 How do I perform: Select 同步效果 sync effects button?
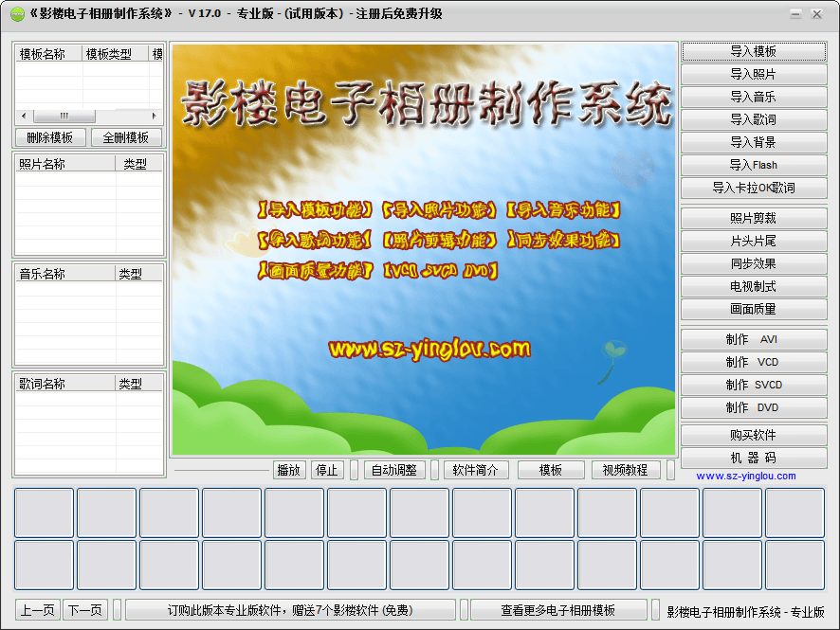pyautogui.click(x=754, y=263)
